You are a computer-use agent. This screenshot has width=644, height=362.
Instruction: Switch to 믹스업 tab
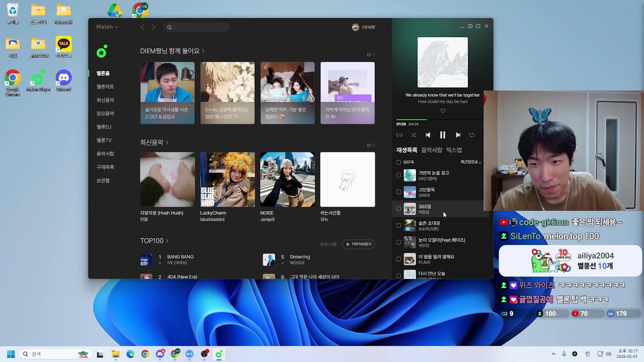[x=454, y=150]
